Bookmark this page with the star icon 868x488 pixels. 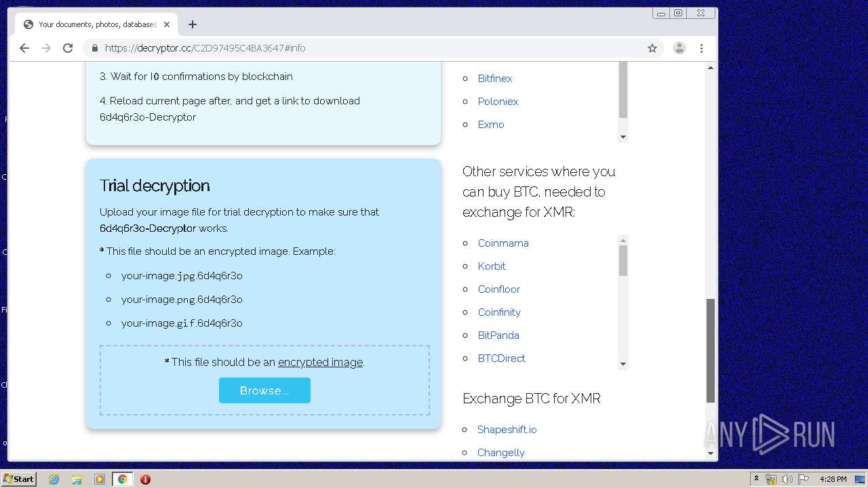(652, 48)
